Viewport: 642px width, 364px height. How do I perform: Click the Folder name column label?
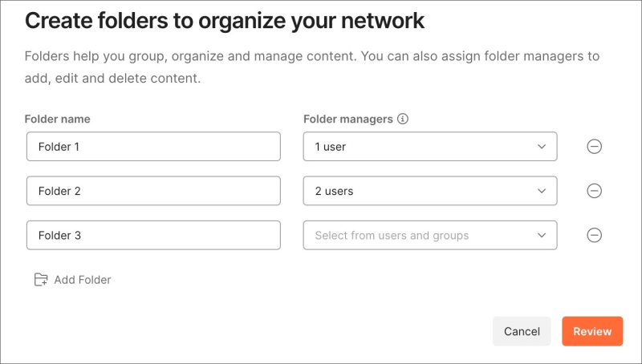pos(57,119)
